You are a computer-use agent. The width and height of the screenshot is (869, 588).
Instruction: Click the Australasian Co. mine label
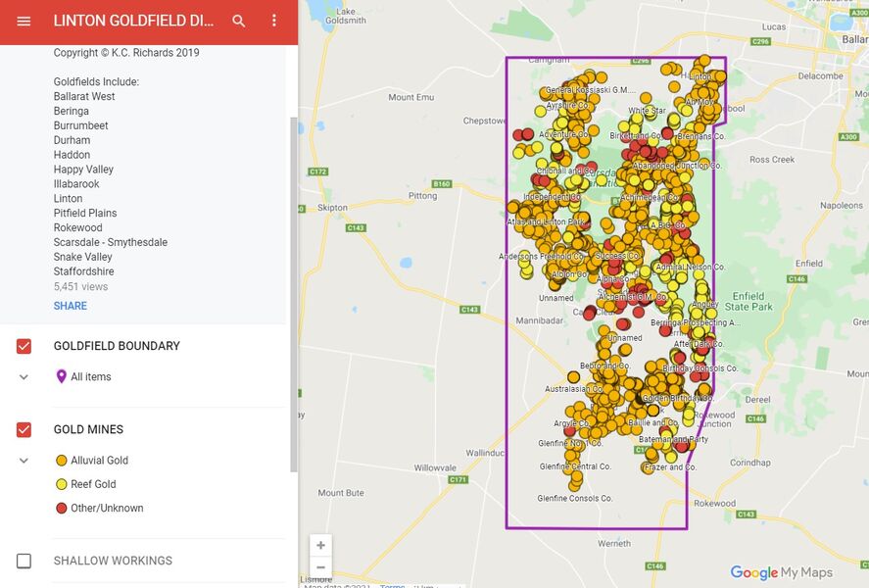point(573,389)
